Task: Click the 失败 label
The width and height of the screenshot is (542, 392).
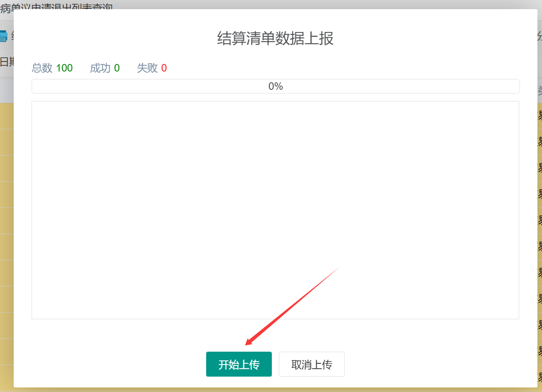Action: pos(147,68)
